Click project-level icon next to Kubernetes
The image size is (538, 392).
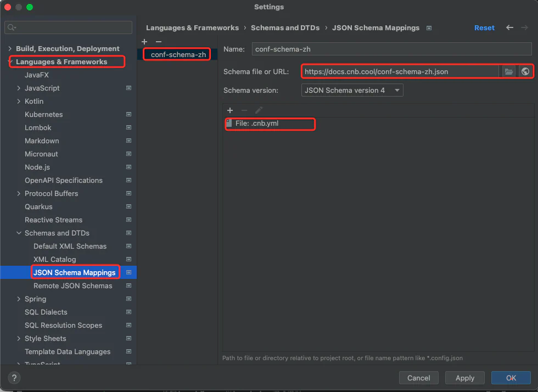(128, 115)
